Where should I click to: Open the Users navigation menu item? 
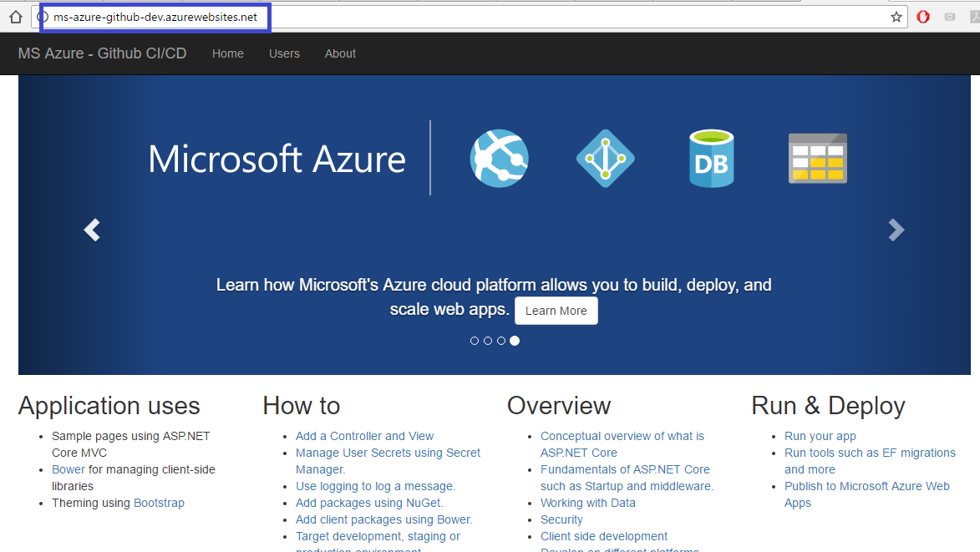[284, 53]
